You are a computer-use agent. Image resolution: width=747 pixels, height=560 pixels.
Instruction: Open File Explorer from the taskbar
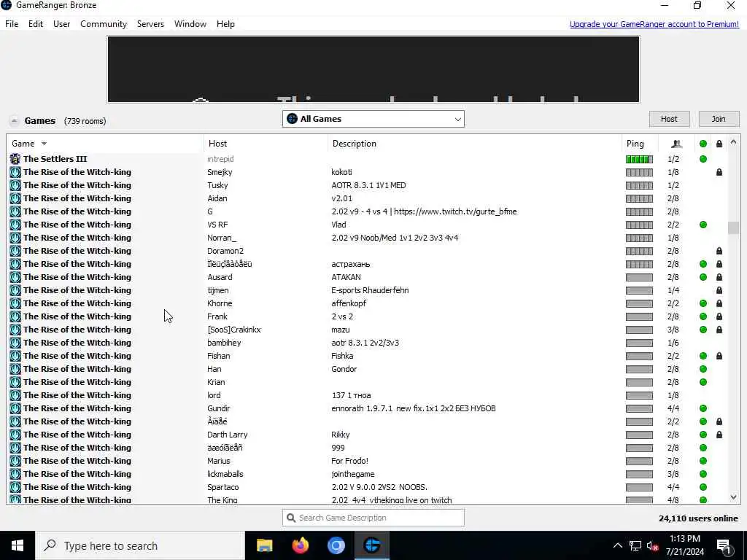click(264, 545)
